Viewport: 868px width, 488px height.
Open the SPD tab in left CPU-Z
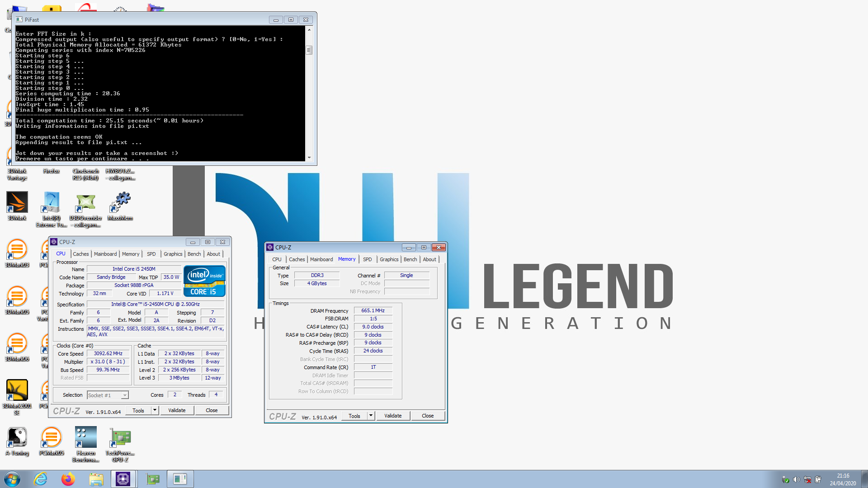tap(151, 254)
